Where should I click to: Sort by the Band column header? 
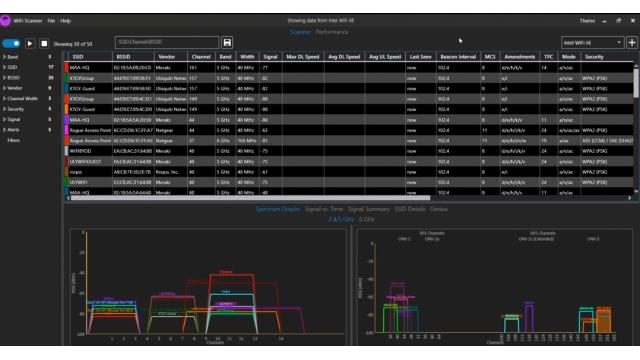[225, 57]
